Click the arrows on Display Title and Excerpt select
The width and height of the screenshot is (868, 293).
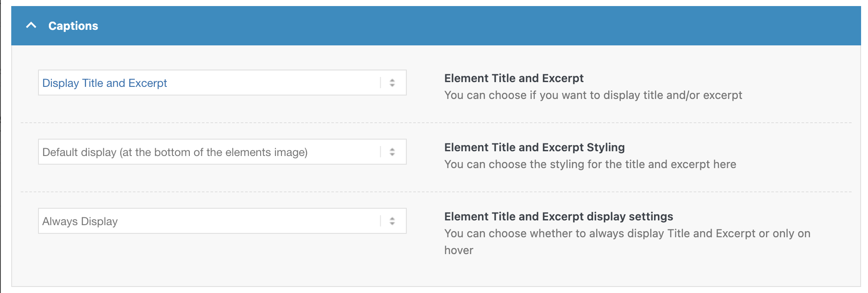click(x=392, y=83)
